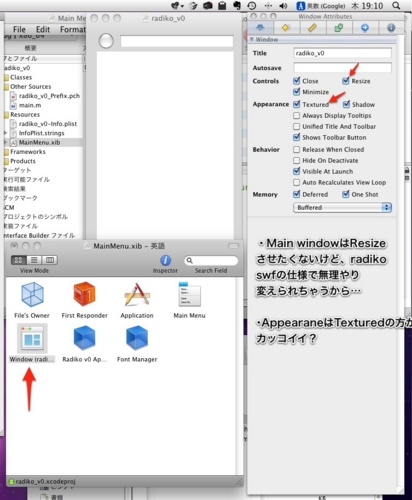Toggle the Resize control checkbox
412x500 pixels.
click(346, 81)
